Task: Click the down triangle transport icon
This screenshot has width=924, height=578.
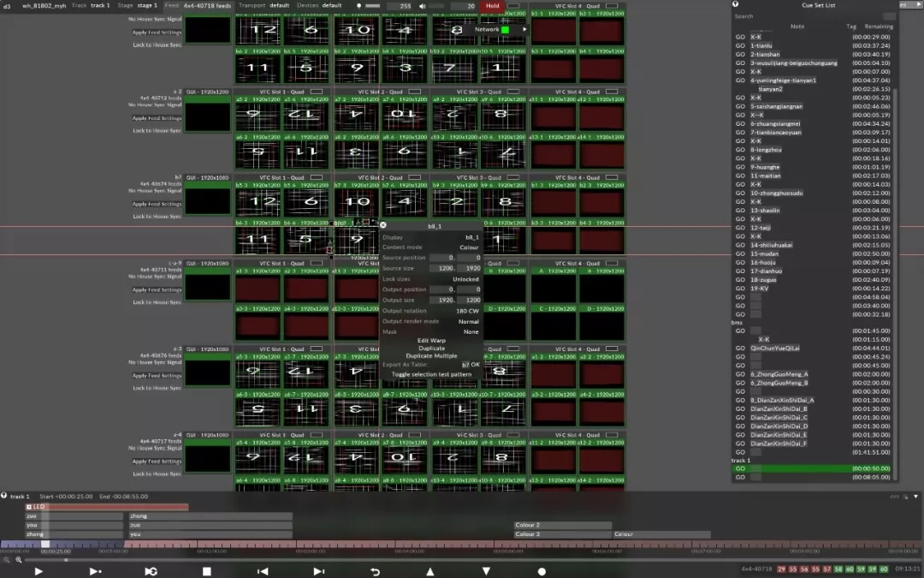Action: [x=486, y=571]
